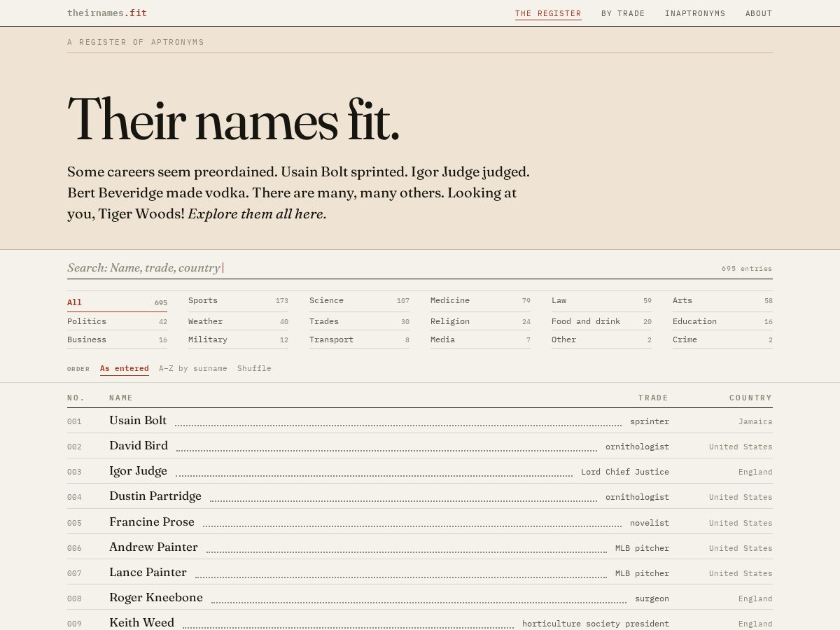Filter by the Other category
The width and height of the screenshot is (840, 630).
(x=601, y=339)
